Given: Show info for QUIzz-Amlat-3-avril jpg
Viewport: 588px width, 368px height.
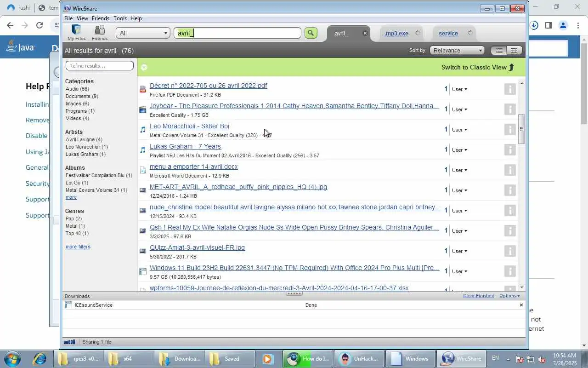Looking at the screenshot, I should pyautogui.click(x=510, y=251).
